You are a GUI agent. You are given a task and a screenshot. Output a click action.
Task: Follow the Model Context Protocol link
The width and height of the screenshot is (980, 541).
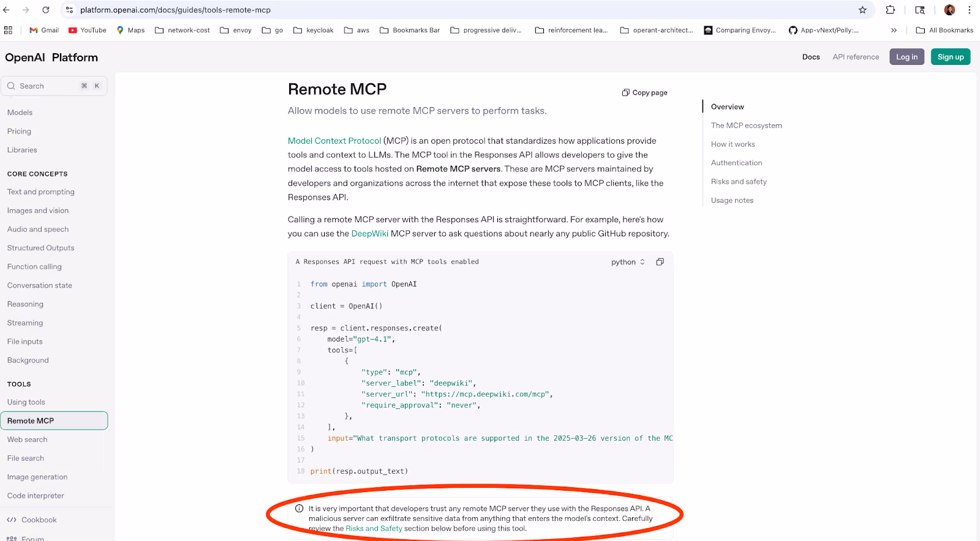click(334, 141)
